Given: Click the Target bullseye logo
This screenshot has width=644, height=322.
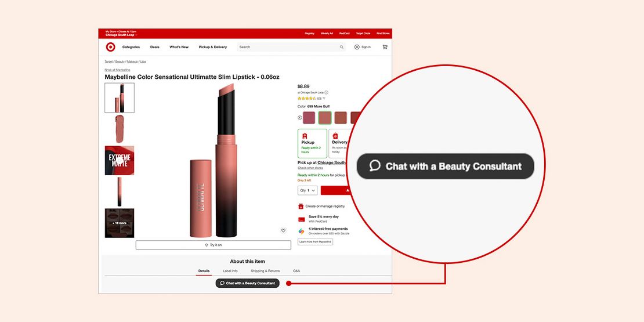Looking at the screenshot, I should tap(110, 47).
